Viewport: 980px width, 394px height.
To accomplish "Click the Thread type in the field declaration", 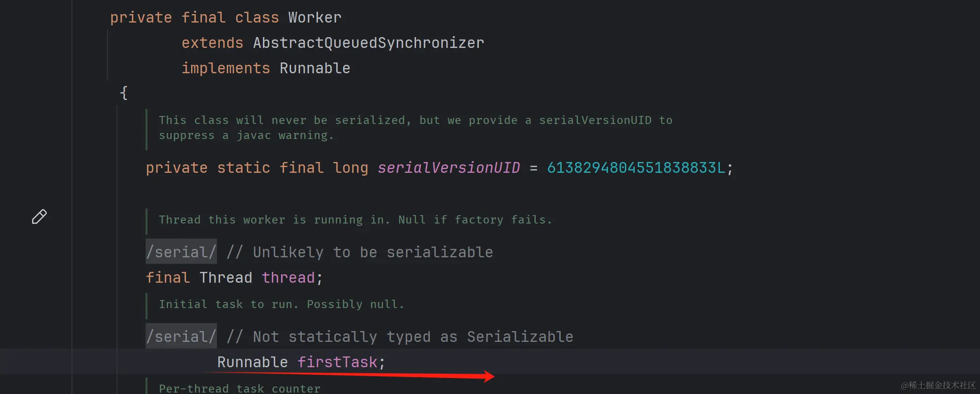I will click(x=225, y=278).
